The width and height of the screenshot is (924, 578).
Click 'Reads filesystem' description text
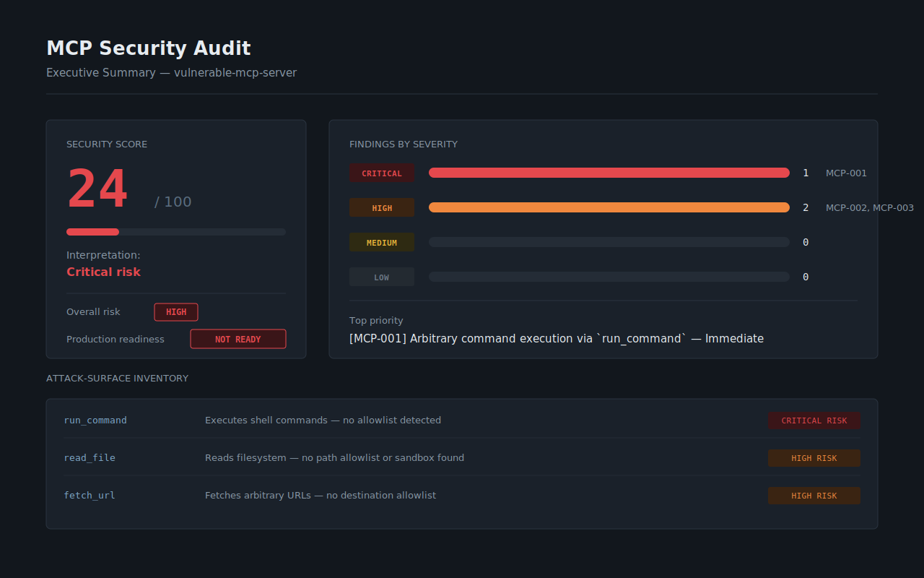click(x=334, y=458)
